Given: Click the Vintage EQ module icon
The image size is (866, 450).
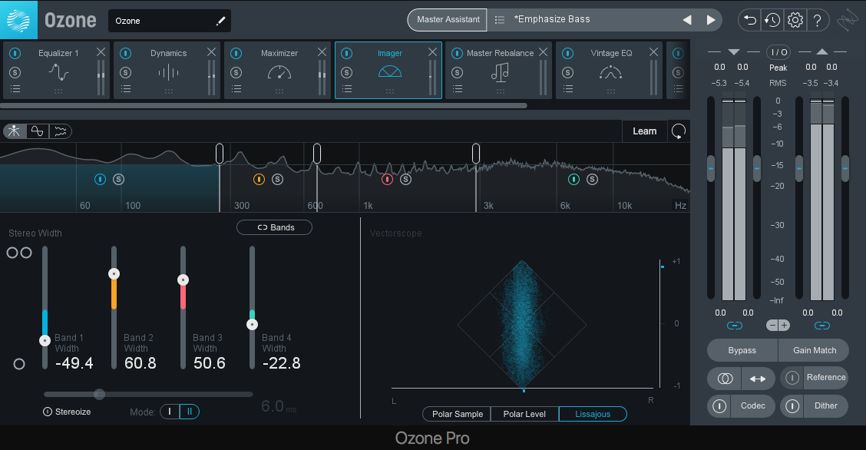Looking at the screenshot, I should [x=610, y=71].
